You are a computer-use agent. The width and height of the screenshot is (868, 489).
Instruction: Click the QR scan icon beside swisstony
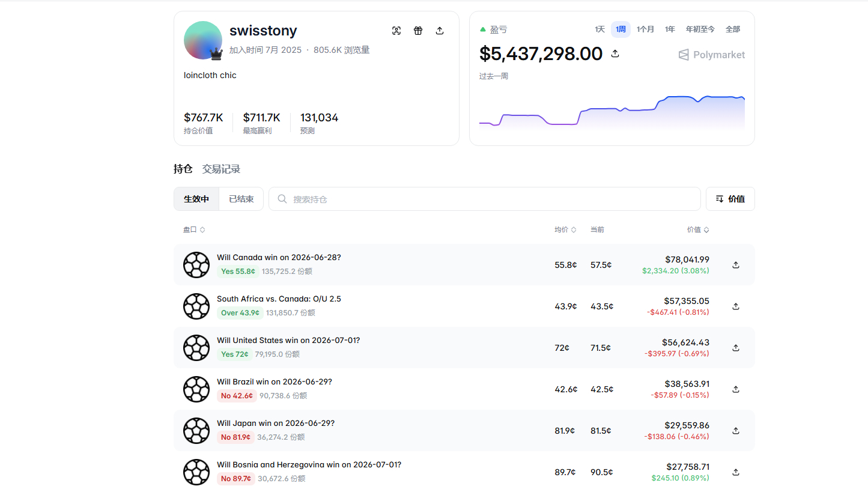tap(396, 31)
